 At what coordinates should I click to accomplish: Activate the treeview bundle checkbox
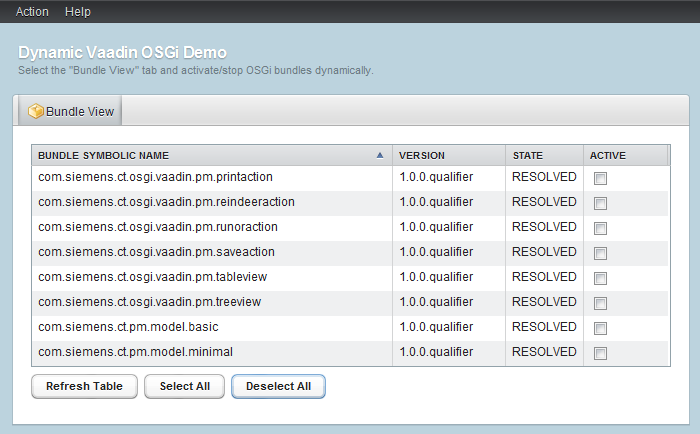600,304
